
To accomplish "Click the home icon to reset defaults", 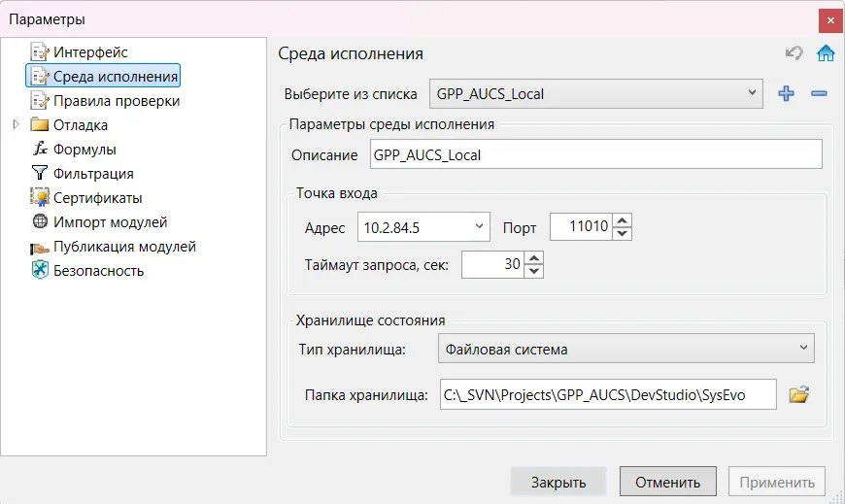I will 826,52.
